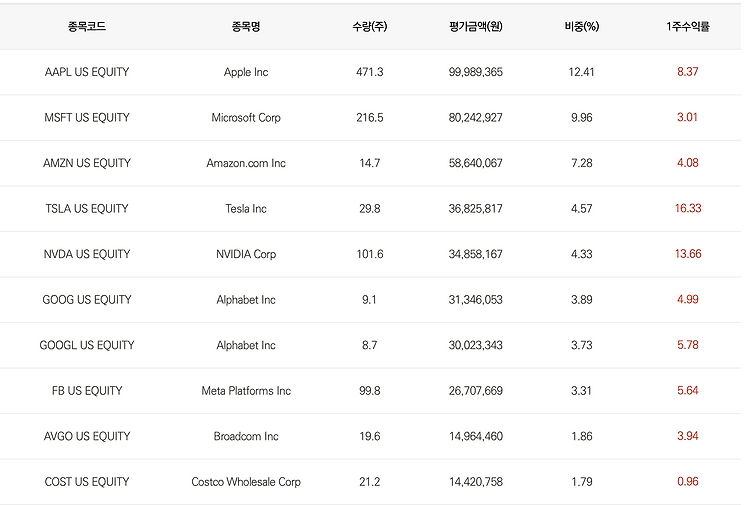The width and height of the screenshot is (750, 505).
Task: Click the valuation amount 14,420,758
Action: click(x=475, y=482)
